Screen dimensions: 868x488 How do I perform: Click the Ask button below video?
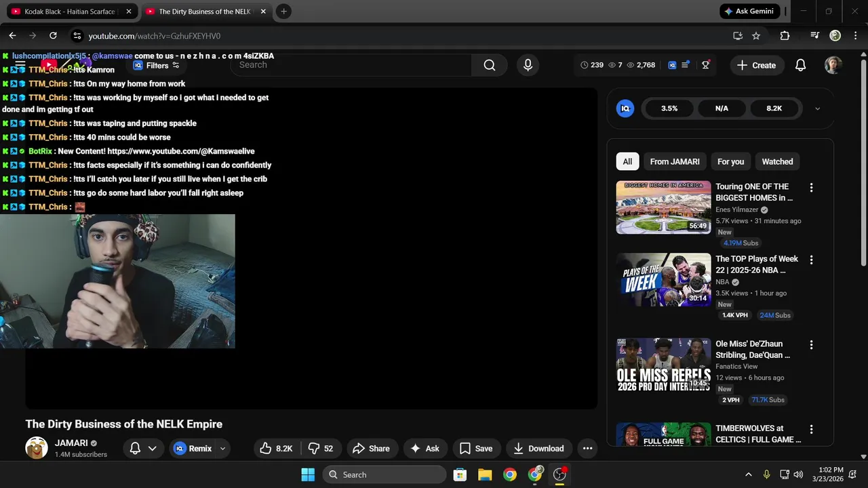tap(425, 448)
